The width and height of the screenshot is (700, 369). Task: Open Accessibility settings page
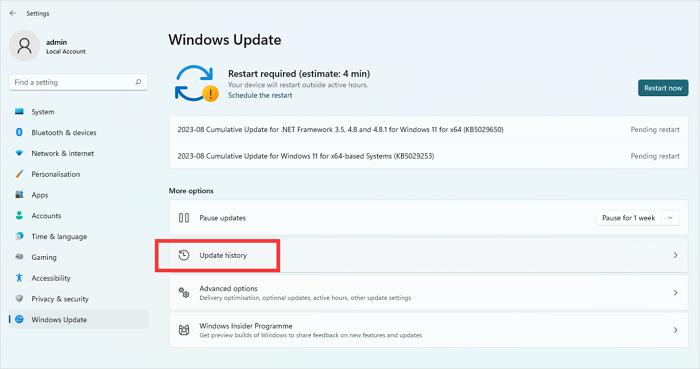click(78, 278)
